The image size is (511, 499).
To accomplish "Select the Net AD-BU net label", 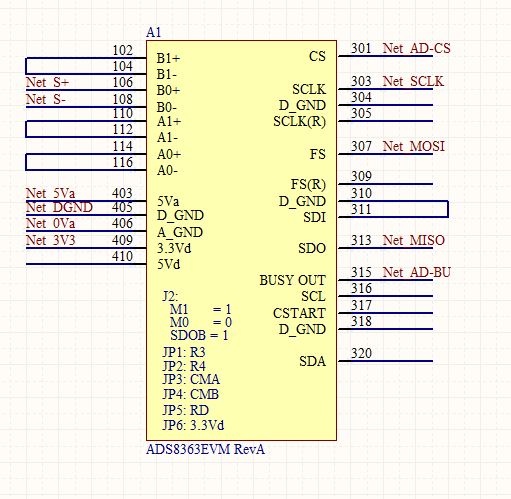I will pyautogui.click(x=416, y=272).
